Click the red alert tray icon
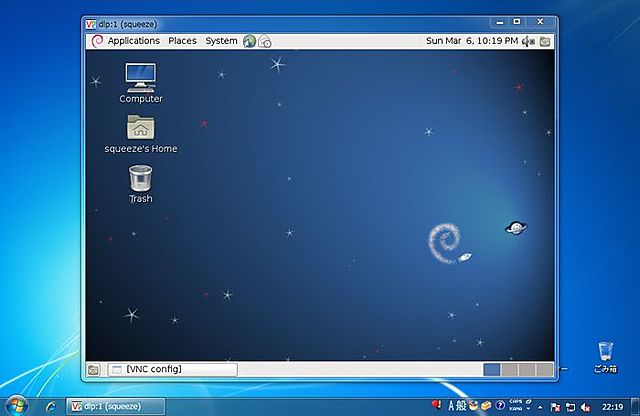 [x=436, y=405]
